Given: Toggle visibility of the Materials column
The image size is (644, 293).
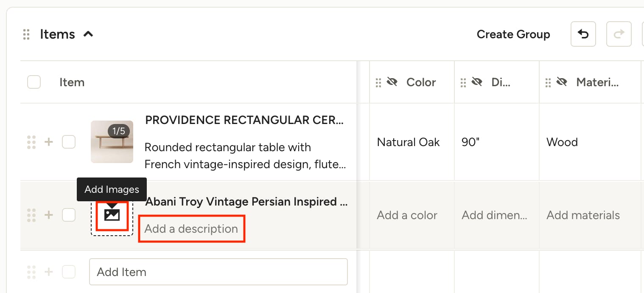Looking at the screenshot, I should tap(562, 82).
